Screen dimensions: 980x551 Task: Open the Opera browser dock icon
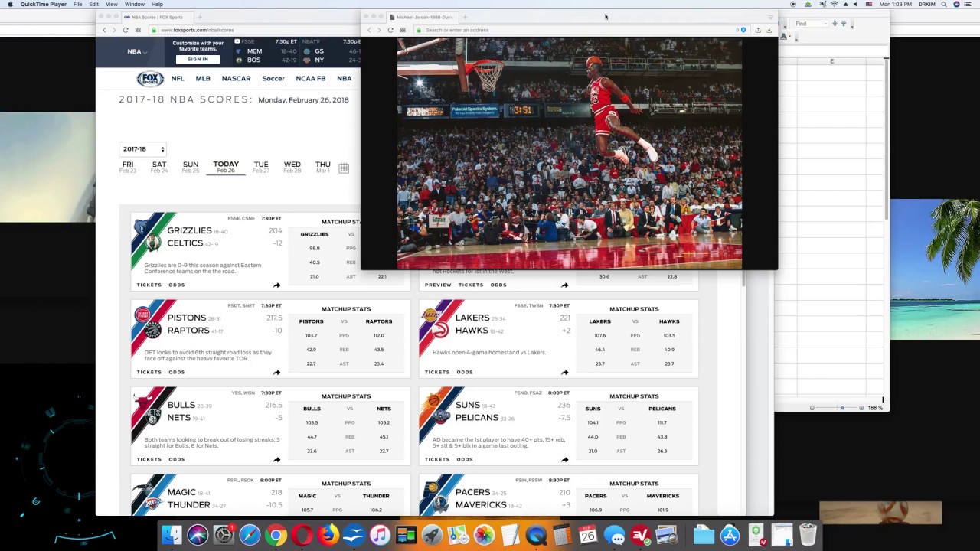click(x=302, y=535)
